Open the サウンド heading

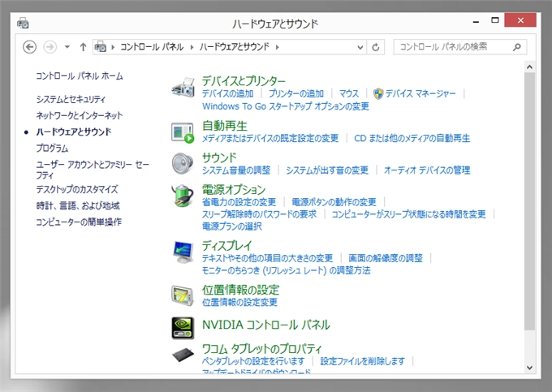[219, 157]
